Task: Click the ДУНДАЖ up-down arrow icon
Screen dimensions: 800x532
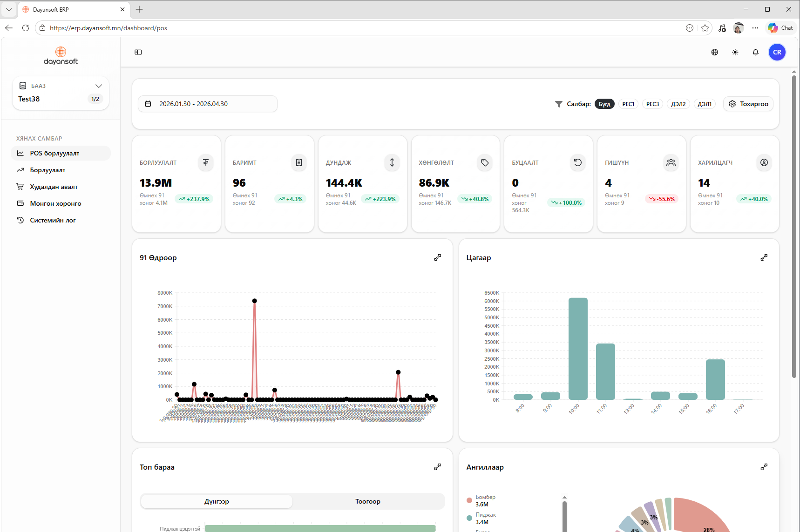Action: (392, 162)
